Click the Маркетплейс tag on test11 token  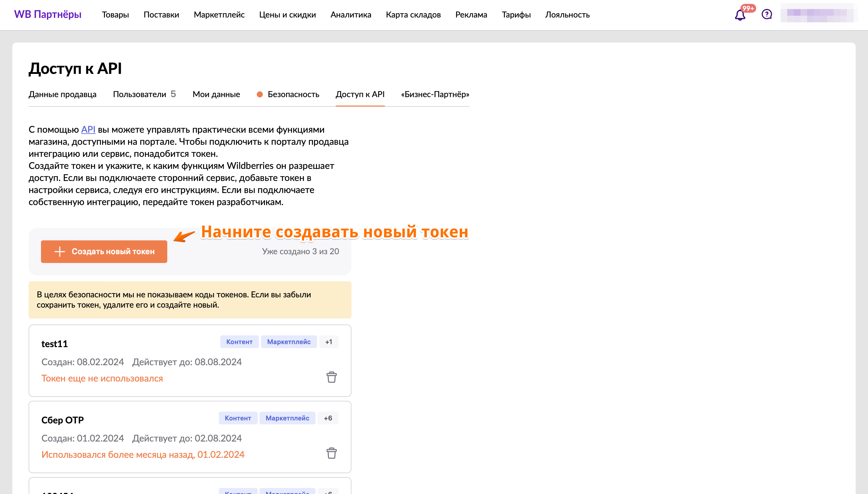point(288,342)
